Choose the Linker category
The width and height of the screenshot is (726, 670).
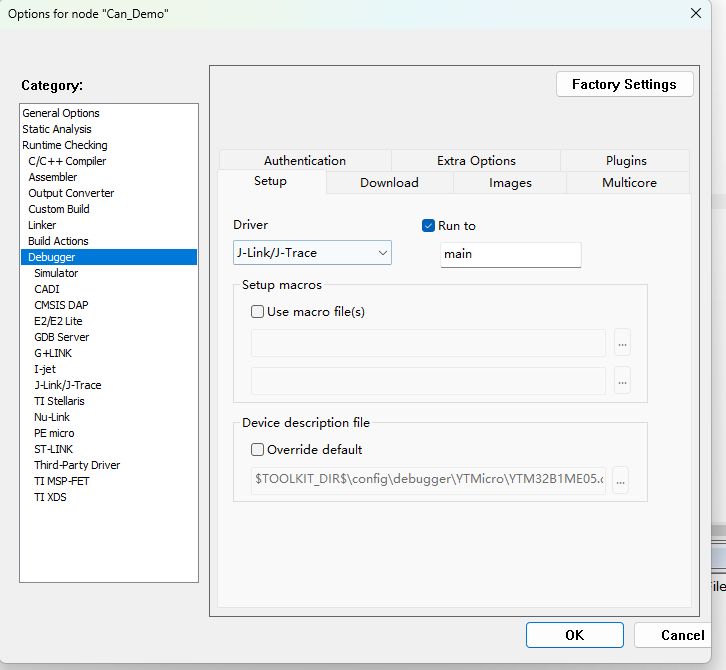coord(43,225)
